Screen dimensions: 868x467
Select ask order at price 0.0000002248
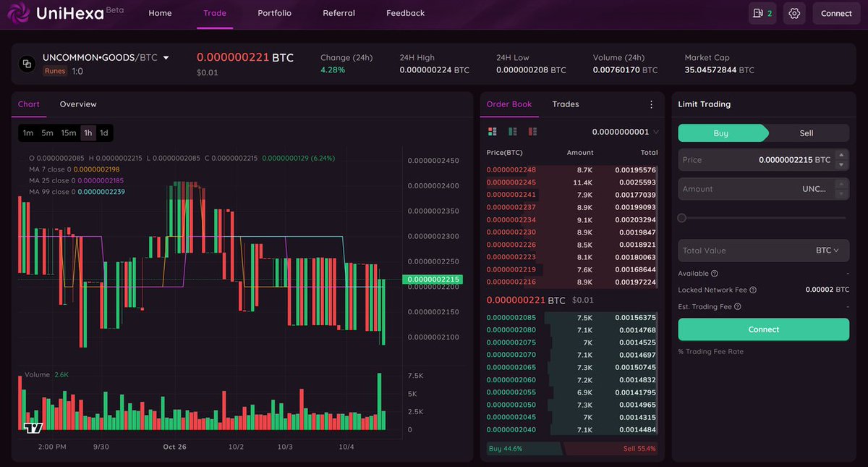[x=571, y=169]
